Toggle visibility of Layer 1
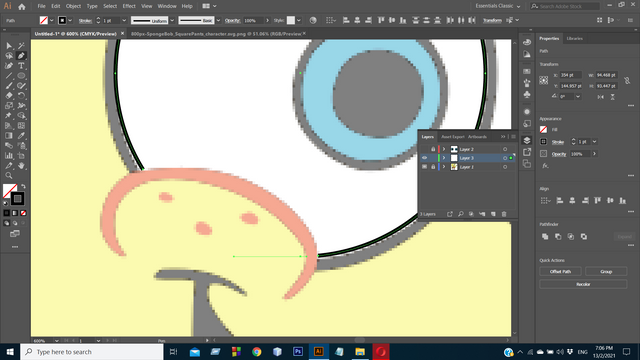This screenshot has width=640, height=360. 424,167
